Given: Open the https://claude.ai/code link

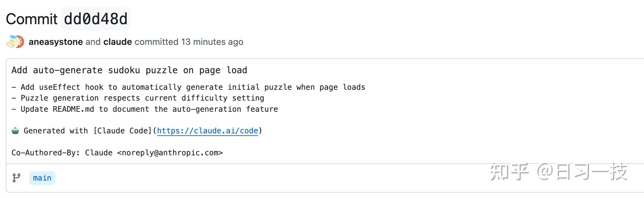Looking at the screenshot, I should pos(207,131).
